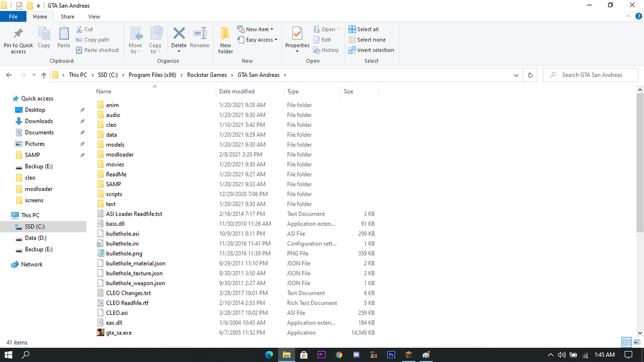Viewport: 644px width, 362px height.
Task: Open Photoshop from the taskbar
Action: tap(391, 355)
